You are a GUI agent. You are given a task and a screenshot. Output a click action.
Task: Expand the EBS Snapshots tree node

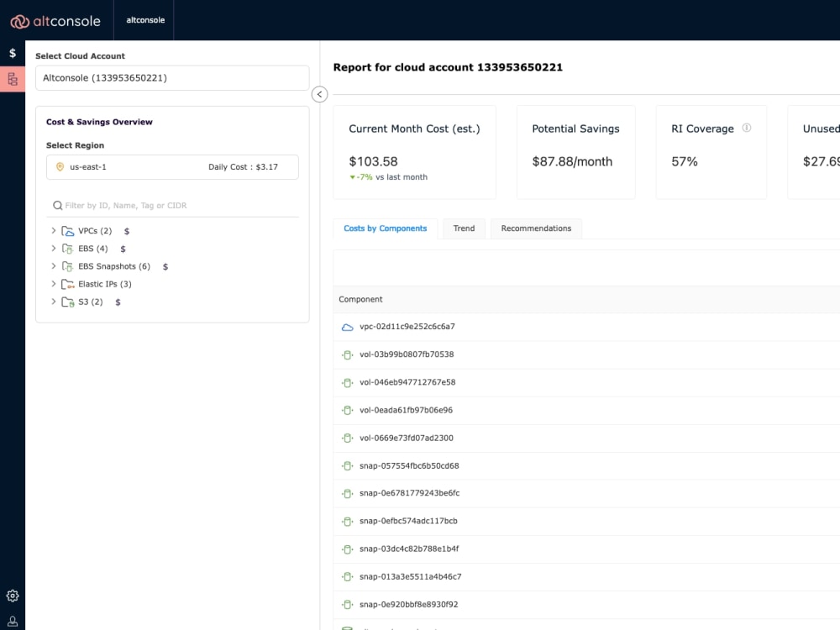pyautogui.click(x=53, y=266)
